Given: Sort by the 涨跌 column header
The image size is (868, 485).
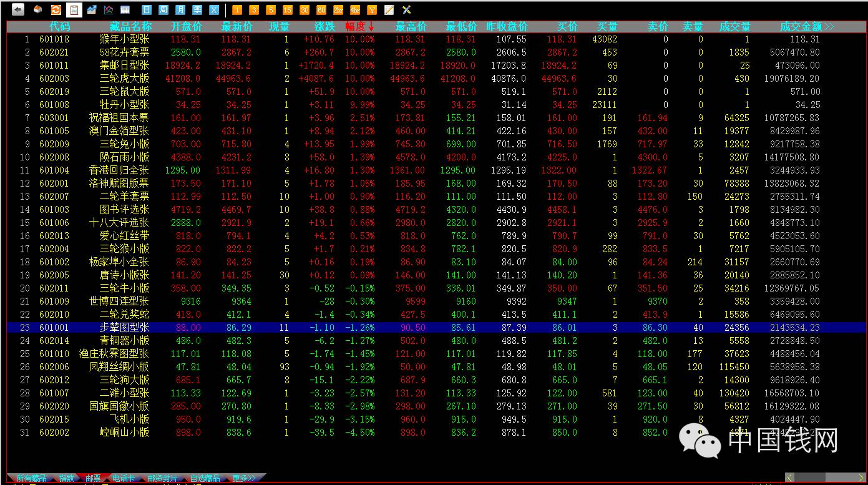Looking at the screenshot, I should click(x=325, y=27).
